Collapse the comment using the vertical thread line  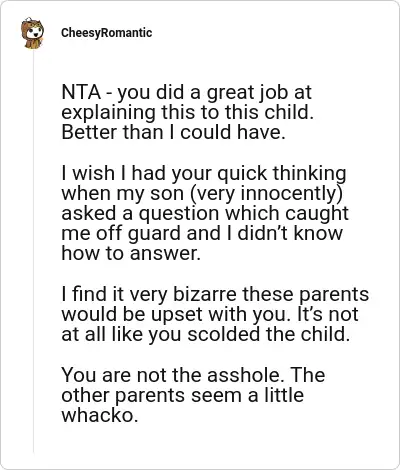(33, 252)
